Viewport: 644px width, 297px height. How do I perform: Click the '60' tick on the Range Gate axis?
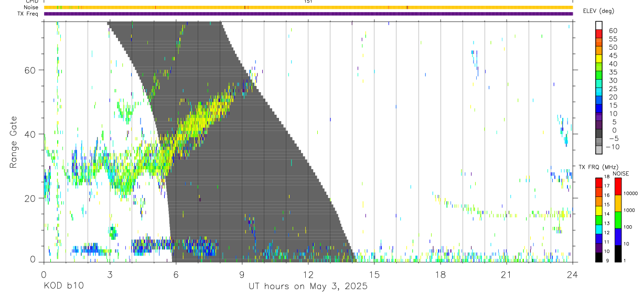click(30, 70)
